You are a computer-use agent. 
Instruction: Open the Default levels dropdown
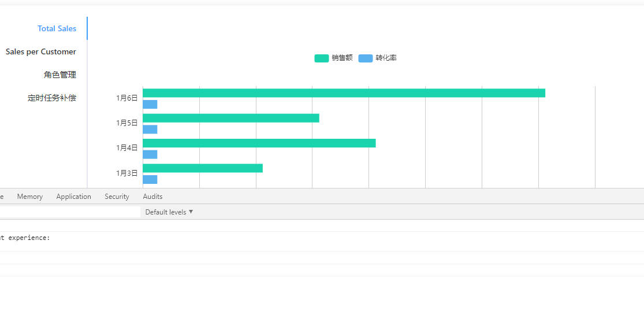coord(169,212)
